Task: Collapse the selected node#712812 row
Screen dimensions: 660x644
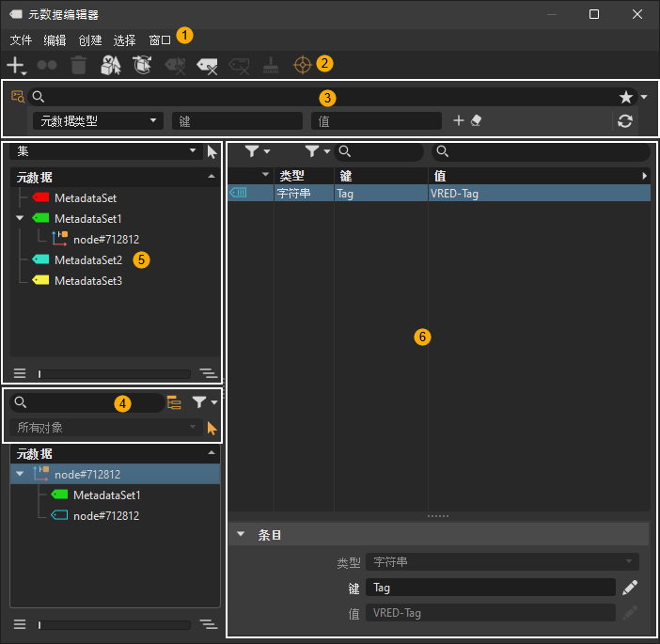Action: coord(20,474)
